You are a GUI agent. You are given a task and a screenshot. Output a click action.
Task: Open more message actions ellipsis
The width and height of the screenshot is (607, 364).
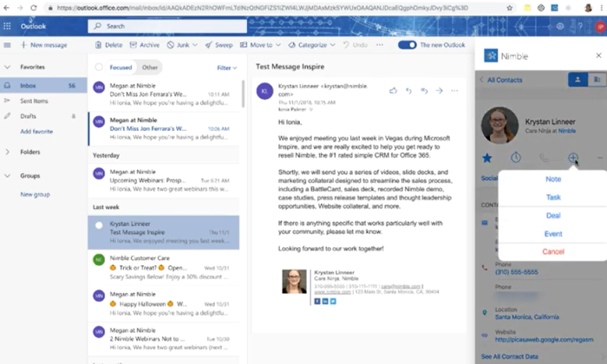click(x=454, y=90)
